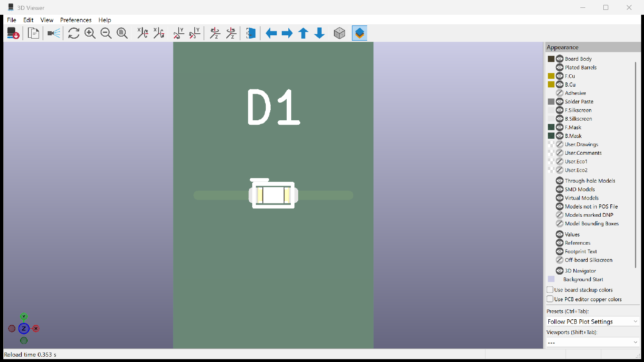
Task: Toggle the Appearance manager layers icon
Action: click(x=359, y=33)
